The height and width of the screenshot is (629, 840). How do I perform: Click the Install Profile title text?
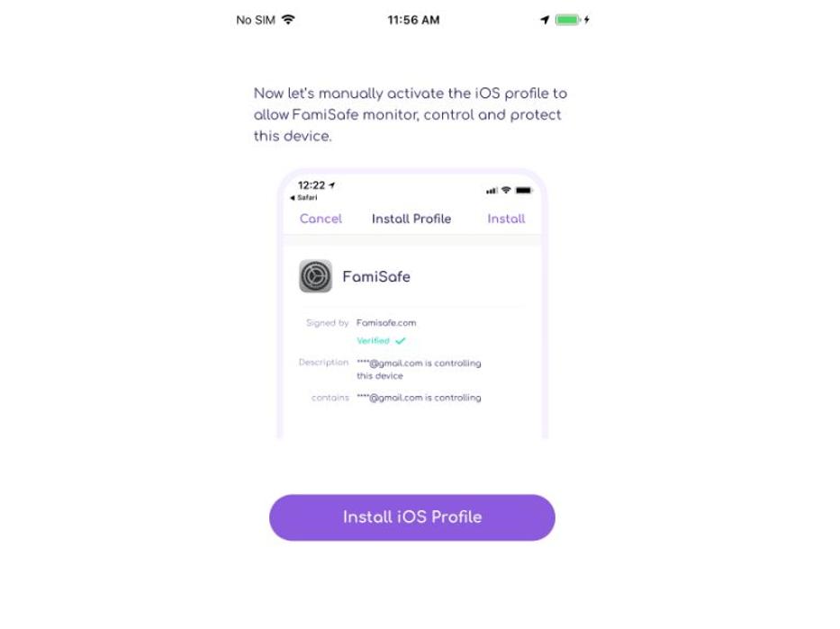point(411,219)
